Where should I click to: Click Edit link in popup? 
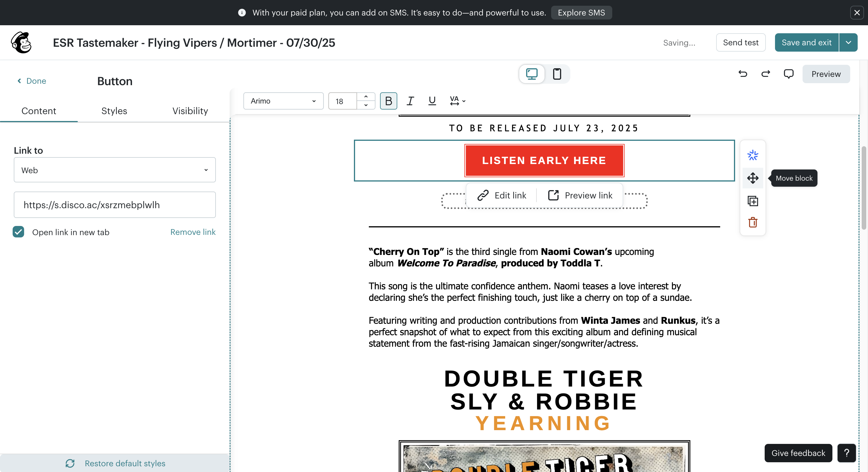click(502, 195)
